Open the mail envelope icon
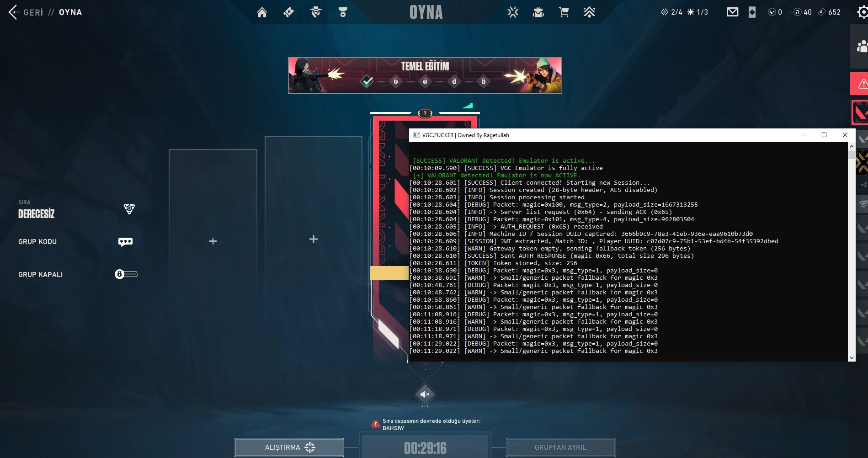The height and width of the screenshot is (458, 868). [x=733, y=12]
